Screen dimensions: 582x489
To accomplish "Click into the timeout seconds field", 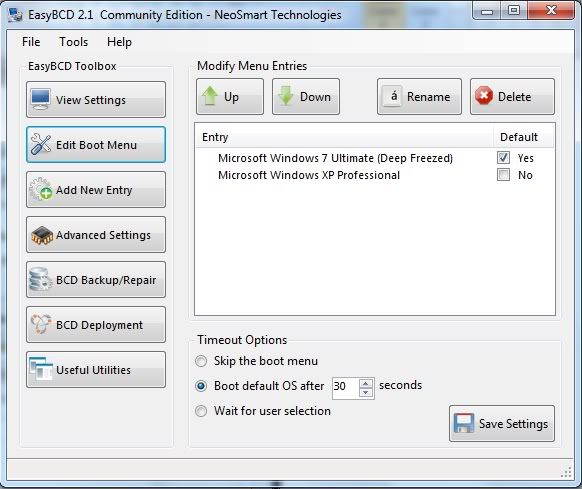I will (x=346, y=387).
